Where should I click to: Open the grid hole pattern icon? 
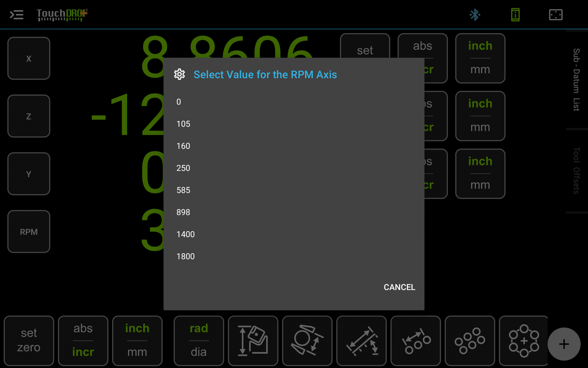click(x=470, y=341)
